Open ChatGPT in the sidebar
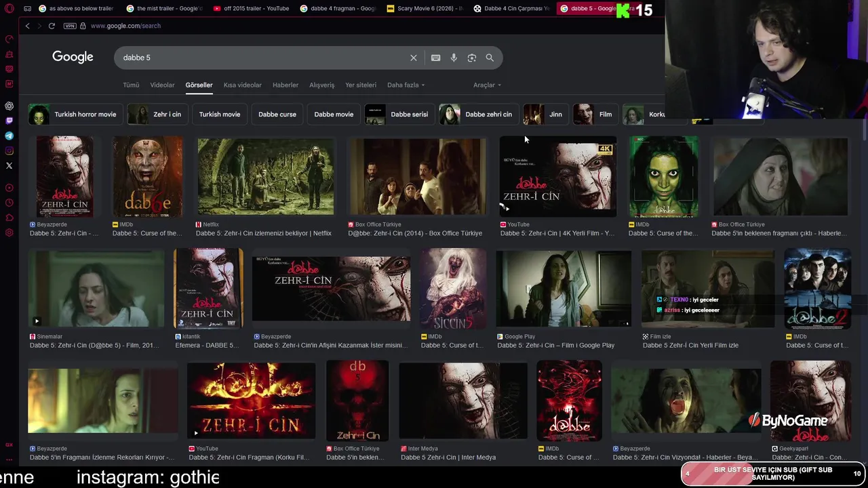 click(9, 106)
